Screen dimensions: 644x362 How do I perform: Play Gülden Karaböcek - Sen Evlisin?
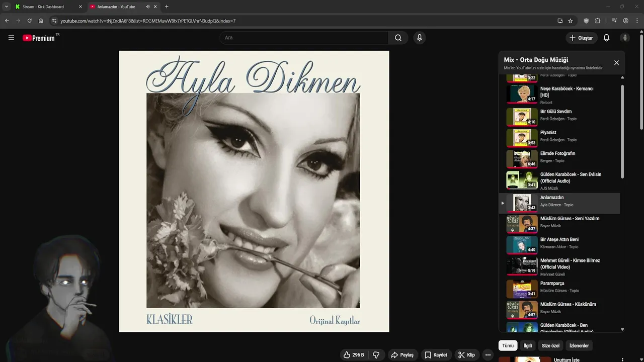[x=559, y=180]
